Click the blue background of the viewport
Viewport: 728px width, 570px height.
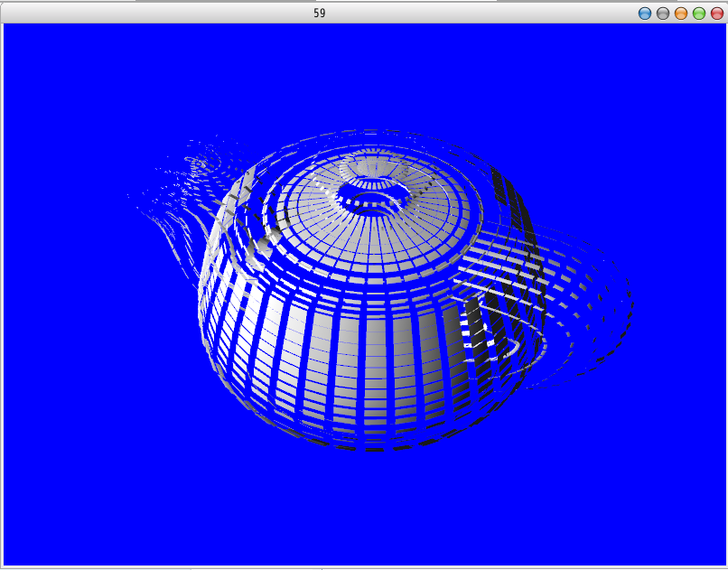[x=90, y=497]
